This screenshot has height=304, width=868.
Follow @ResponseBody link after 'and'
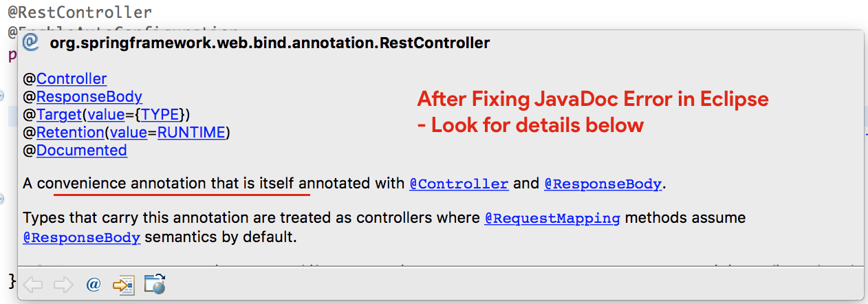click(x=603, y=184)
